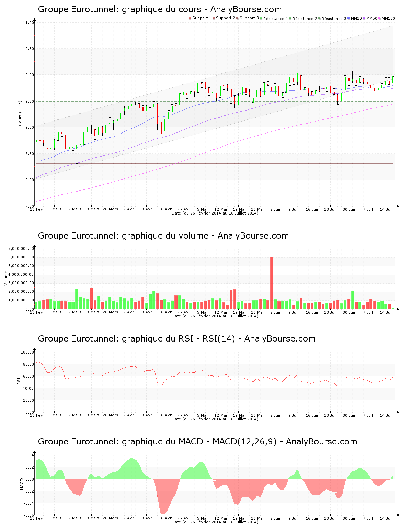This screenshot has width=412, height=532.
Task: Click the date range caption under price chart
Action: (x=215, y=213)
